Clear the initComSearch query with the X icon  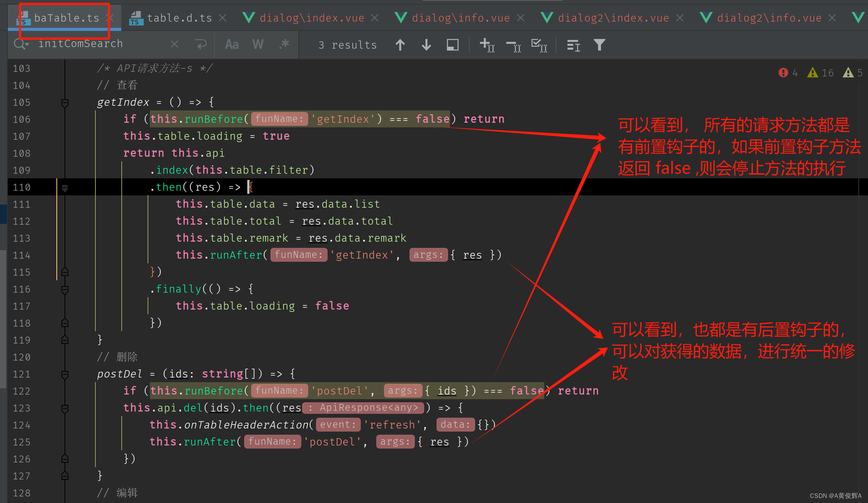pyautogui.click(x=174, y=44)
